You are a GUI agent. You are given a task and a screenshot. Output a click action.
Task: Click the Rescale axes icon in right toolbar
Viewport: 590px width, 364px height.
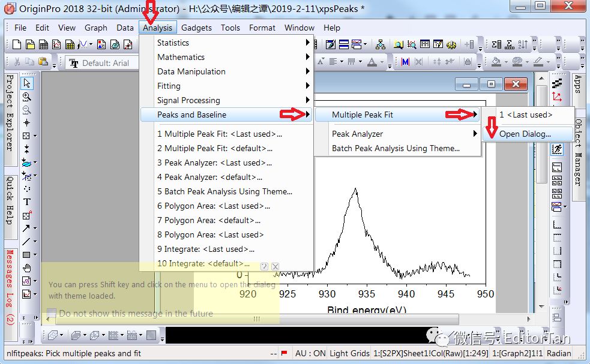[x=557, y=97]
